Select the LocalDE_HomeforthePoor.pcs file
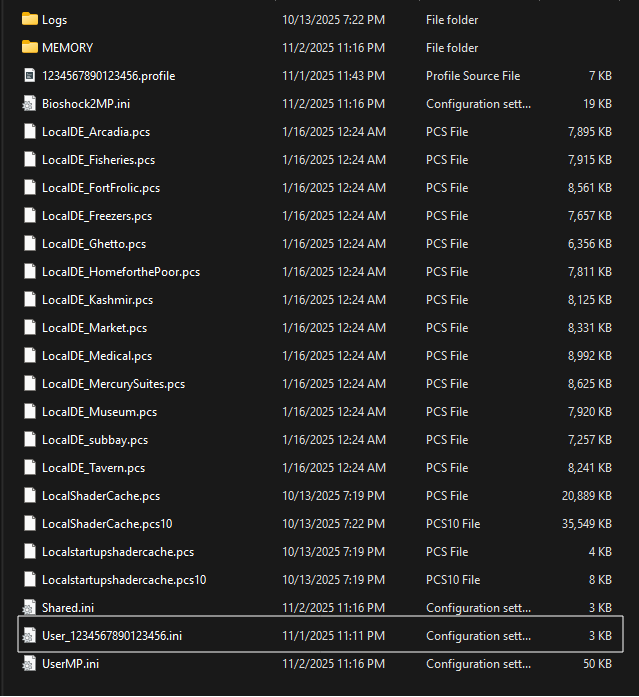Image resolution: width=639 pixels, height=697 pixels. pyautogui.click(x=120, y=271)
